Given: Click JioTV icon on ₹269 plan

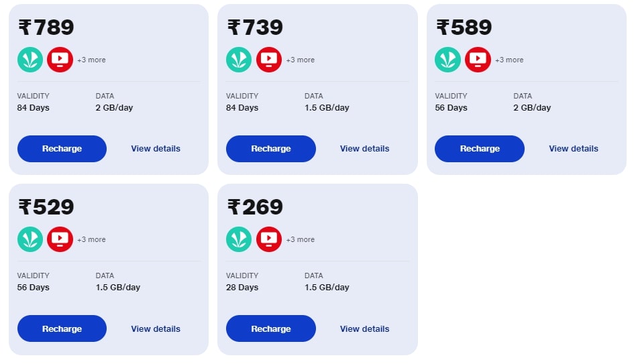Looking at the screenshot, I should coord(269,239).
